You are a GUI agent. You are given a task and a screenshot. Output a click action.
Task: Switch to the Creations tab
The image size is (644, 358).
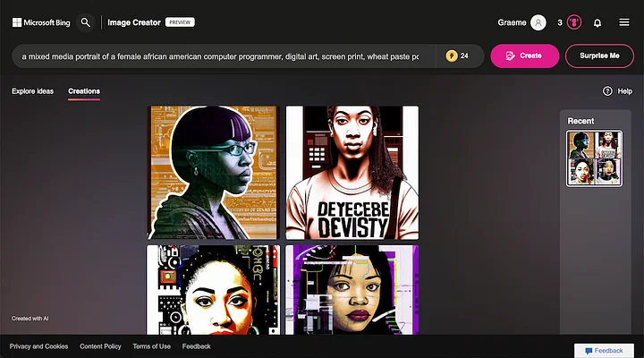tap(84, 91)
